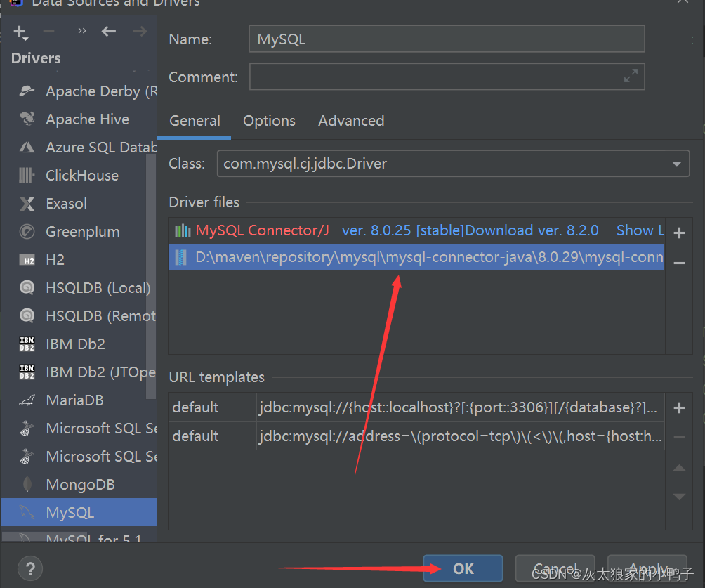Click the Download ver. 8.2.0 link
Viewport: 705px width, 588px height.
tap(532, 231)
